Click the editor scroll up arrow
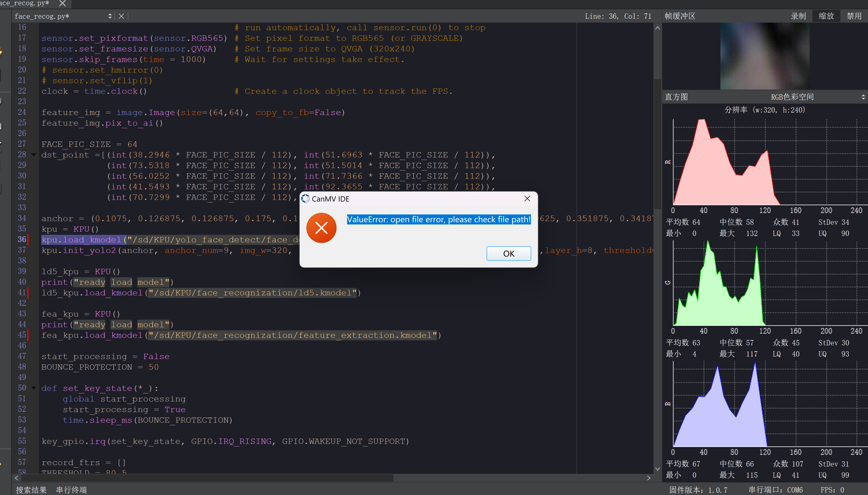 tap(657, 28)
